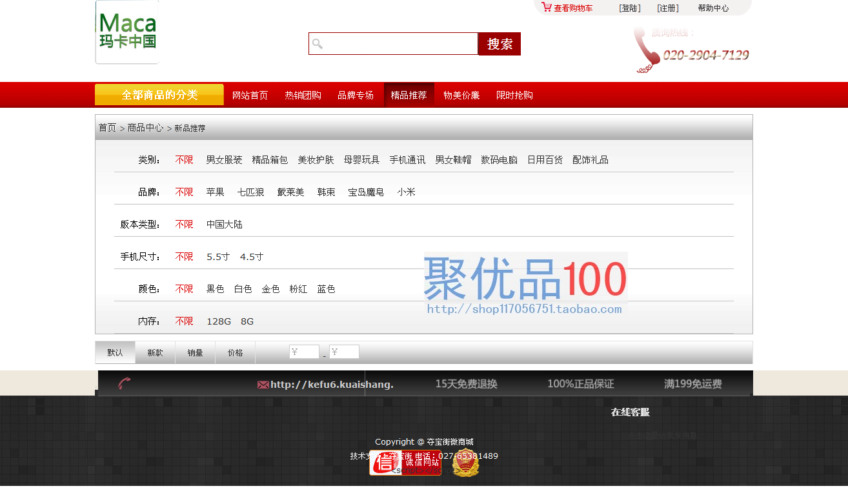Filter category by 日用百货
This screenshot has width=848, height=504.
point(545,159)
